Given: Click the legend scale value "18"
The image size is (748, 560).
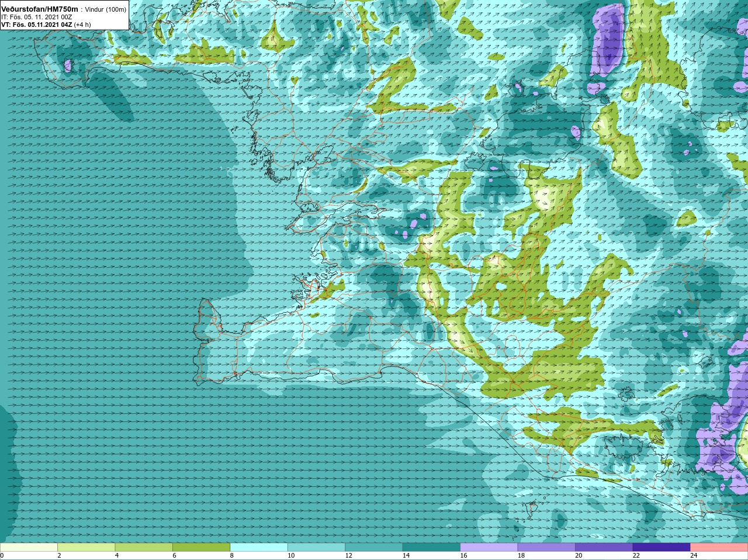Looking at the screenshot, I should point(521,555).
